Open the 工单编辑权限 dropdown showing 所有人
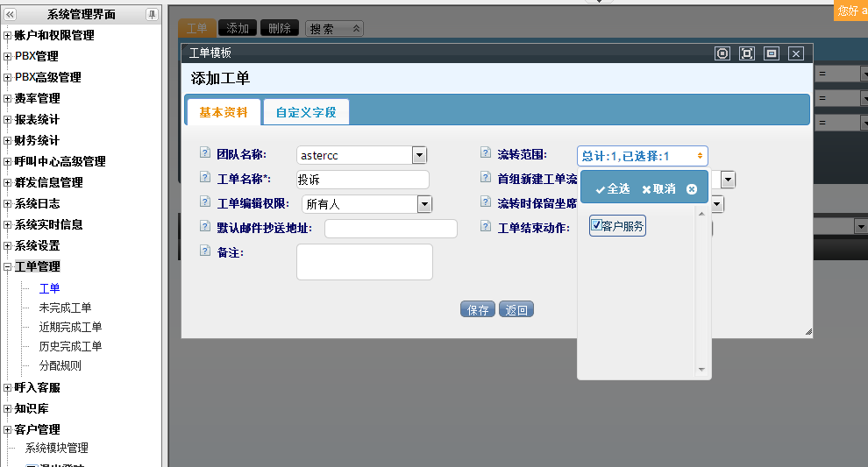This screenshot has width=868, height=467. [x=424, y=204]
